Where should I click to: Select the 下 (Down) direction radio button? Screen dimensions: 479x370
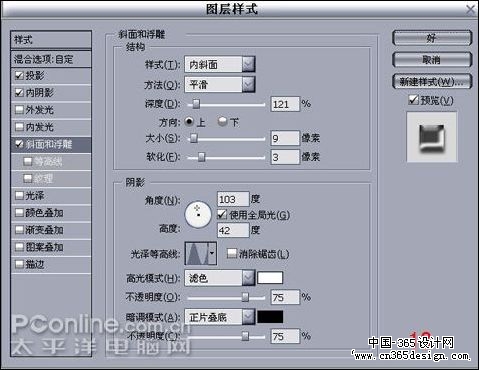pos(222,122)
